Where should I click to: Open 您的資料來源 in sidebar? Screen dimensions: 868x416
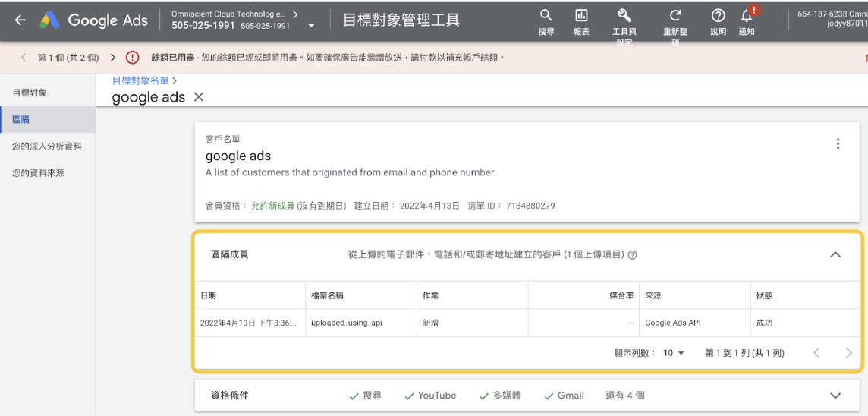[38, 173]
